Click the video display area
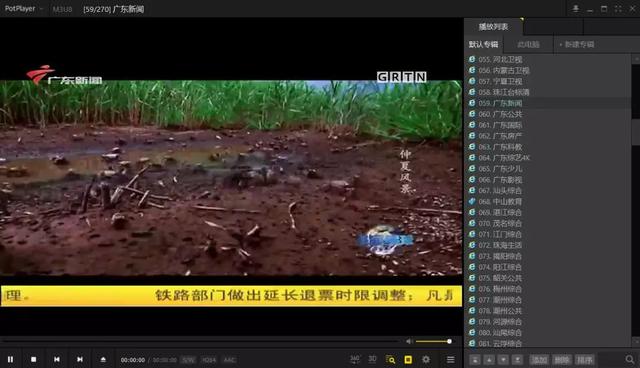640x368 pixels. point(231,177)
